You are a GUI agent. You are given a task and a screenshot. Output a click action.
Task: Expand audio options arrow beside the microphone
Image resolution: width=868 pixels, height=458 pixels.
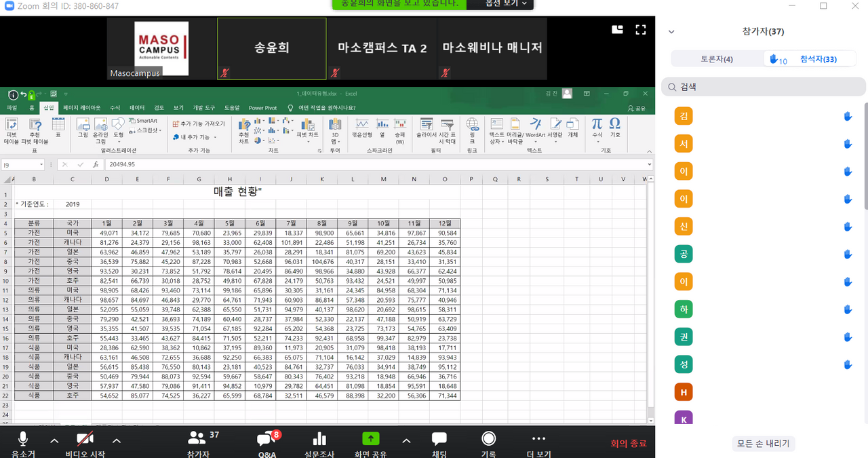click(54, 441)
